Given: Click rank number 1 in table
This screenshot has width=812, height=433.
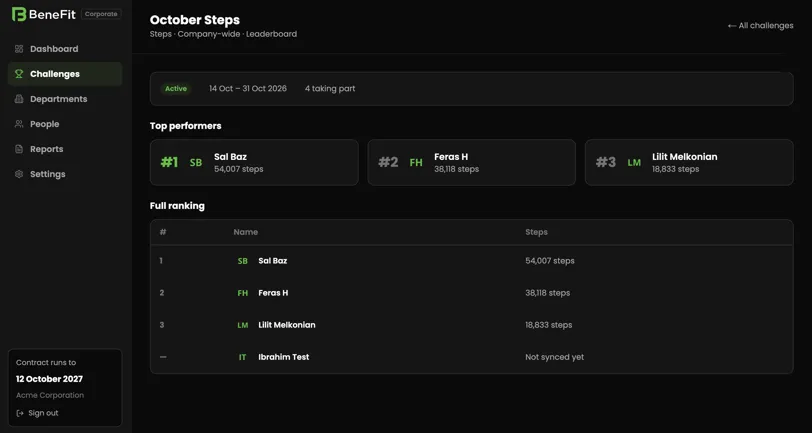Looking at the screenshot, I should (x=161, y=261).
